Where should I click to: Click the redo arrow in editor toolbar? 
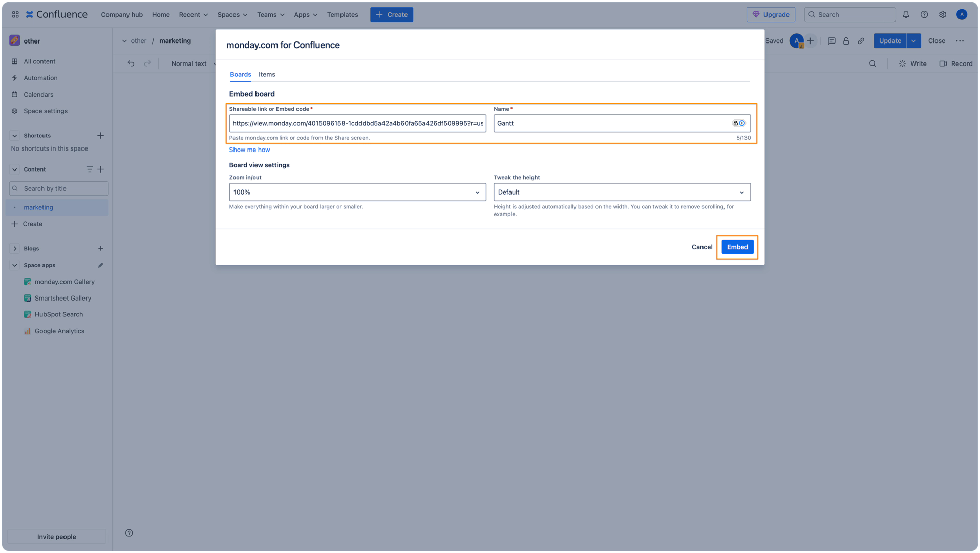point(147,63)
